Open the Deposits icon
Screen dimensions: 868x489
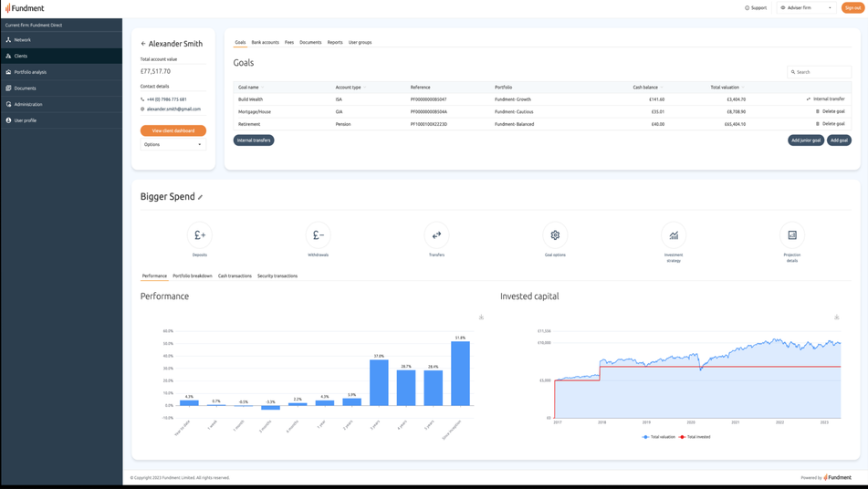coord(199,235)
